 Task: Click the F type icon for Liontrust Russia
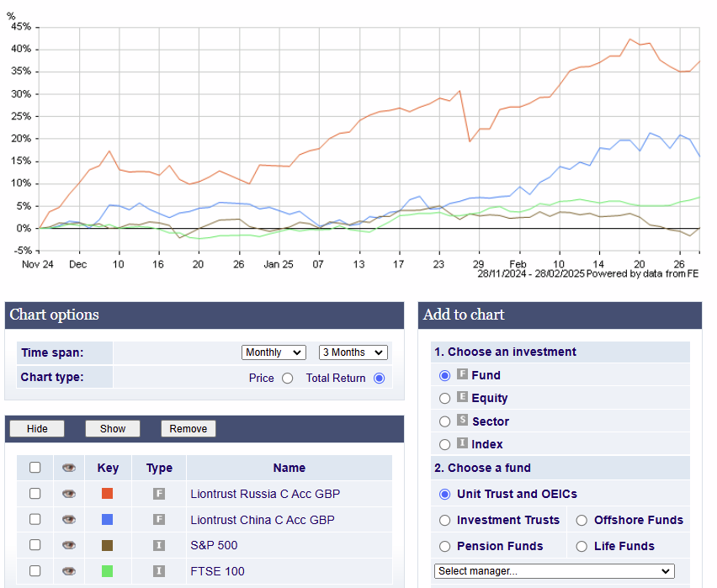click(158, 494)
